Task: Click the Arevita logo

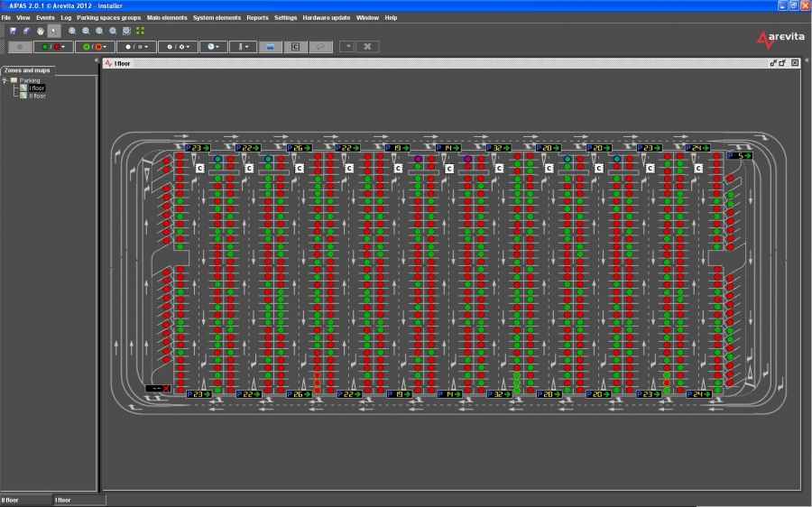Action: 777,39
